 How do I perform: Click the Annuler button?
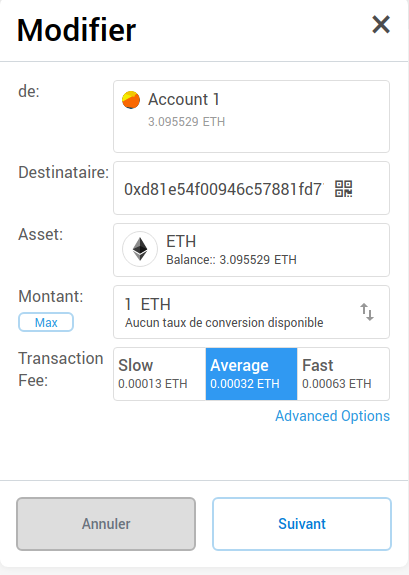click(106, 524)
